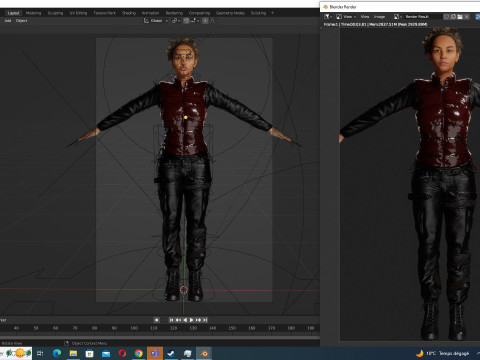The image size is (480, 360).
Task: Jump to the first frame
Action: [x=171, y=320]
